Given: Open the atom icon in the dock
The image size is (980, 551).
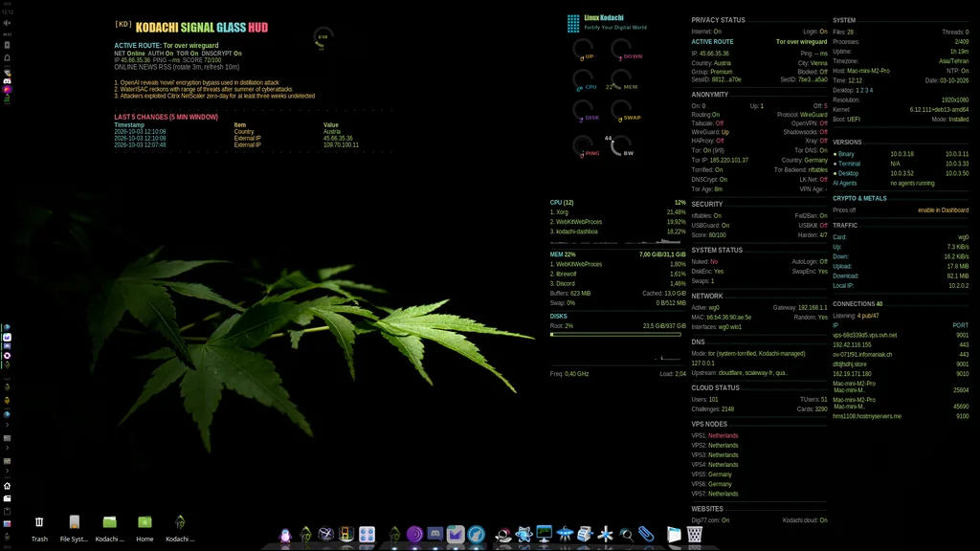Looking at the screenshot, I should [523, 534].
